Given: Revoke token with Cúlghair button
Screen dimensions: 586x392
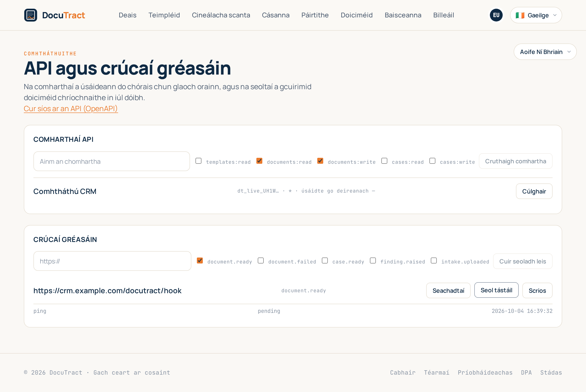Looking at the screenshot, I should click(x=534, y=191).
